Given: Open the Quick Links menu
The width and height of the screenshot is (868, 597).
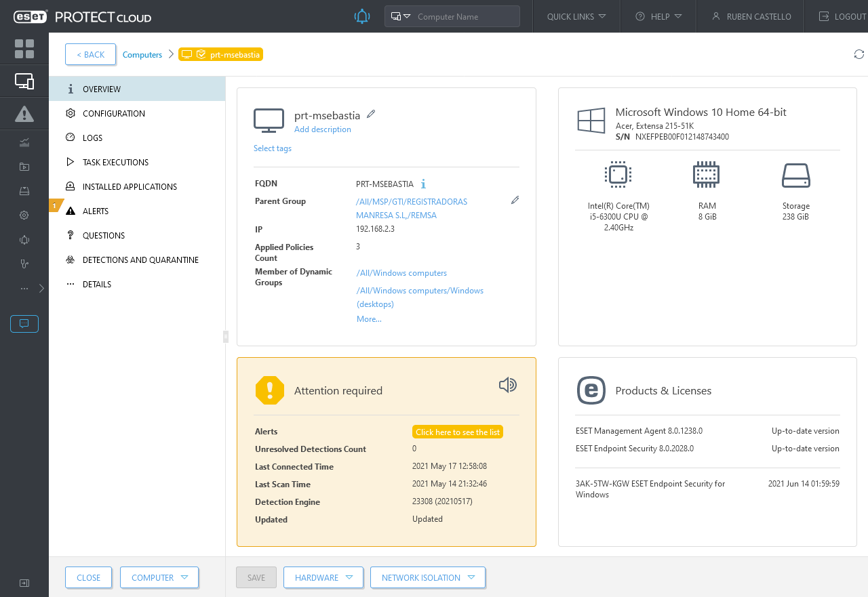Looking at the screenshot, I should [x=576, y=16].
